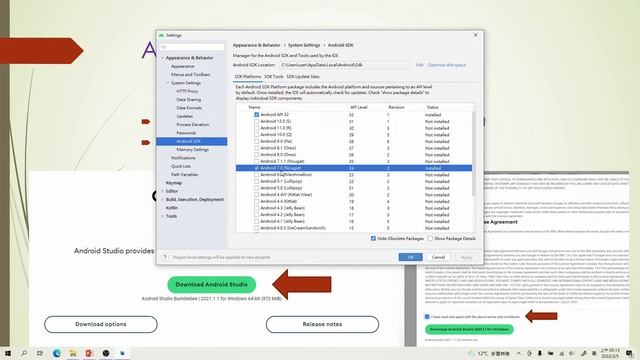The width and height of the screenshot is (640, 360).
Task: Click the Windows Start button
Action: click(8, 353)
